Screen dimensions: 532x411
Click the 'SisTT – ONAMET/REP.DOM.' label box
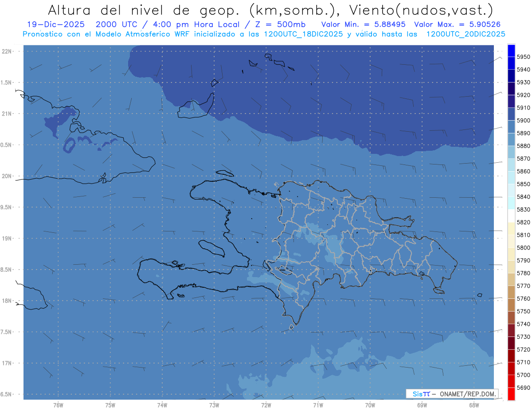(x=452, y=394)
